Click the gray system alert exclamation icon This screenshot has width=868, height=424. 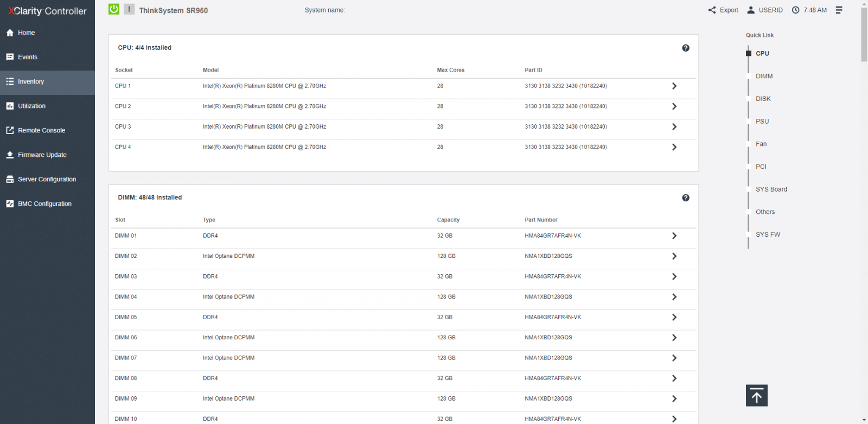(x=129, y=9)
